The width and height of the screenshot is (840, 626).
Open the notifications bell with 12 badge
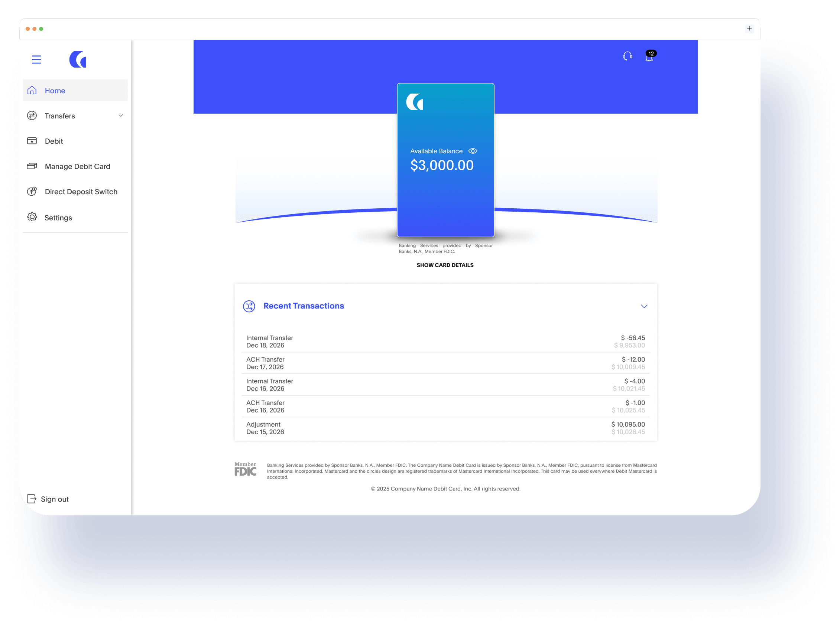coord(649,57)
